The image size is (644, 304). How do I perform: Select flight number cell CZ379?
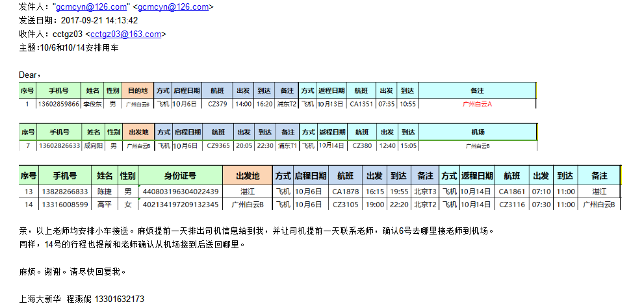[217, 104]
